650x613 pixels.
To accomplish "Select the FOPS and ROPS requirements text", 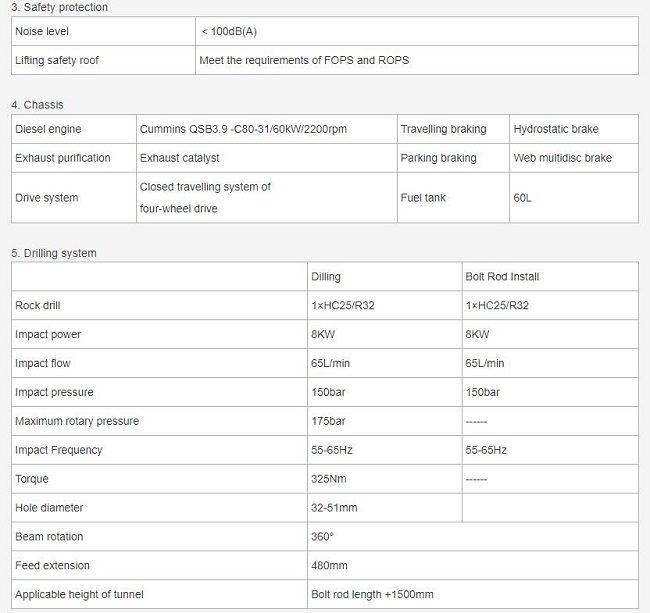I will point(304,60).
